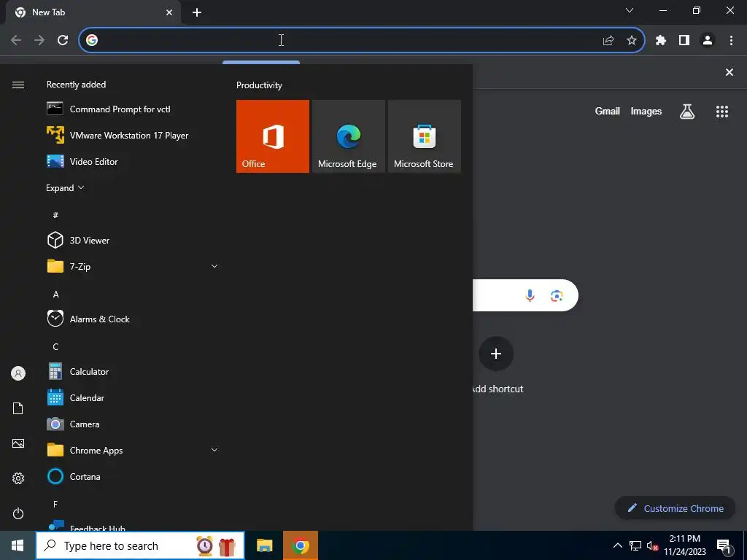Click Customize Chrome button
Screen dimensions: 747x560
click(x=675, y=508)
